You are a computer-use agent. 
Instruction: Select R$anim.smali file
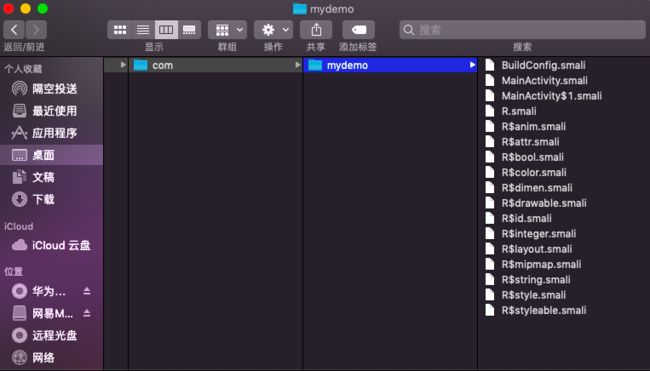(534, 126)
